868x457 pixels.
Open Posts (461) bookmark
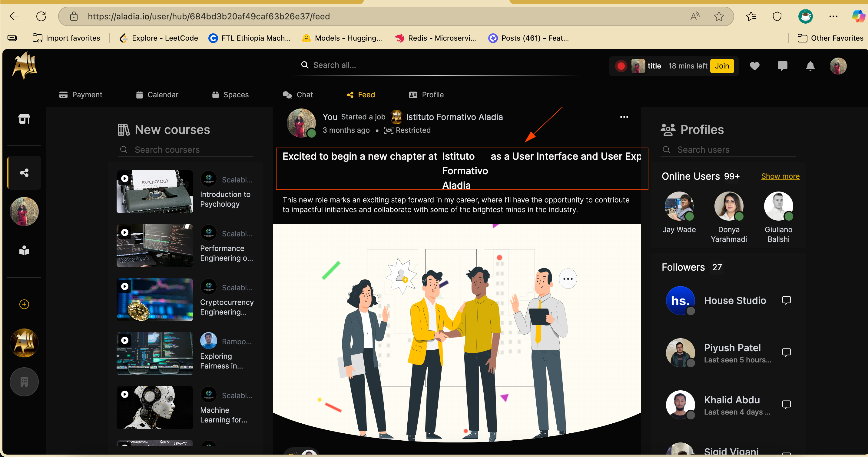click(528, 38)
